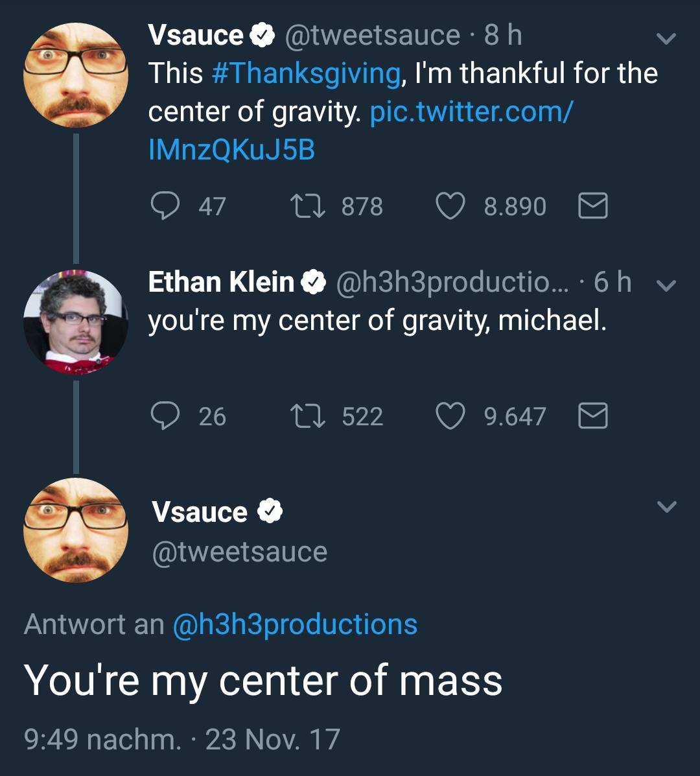Open Ethan Klein's profile name
This screenshot has width=700, height=776.
[x=220, y=282]
